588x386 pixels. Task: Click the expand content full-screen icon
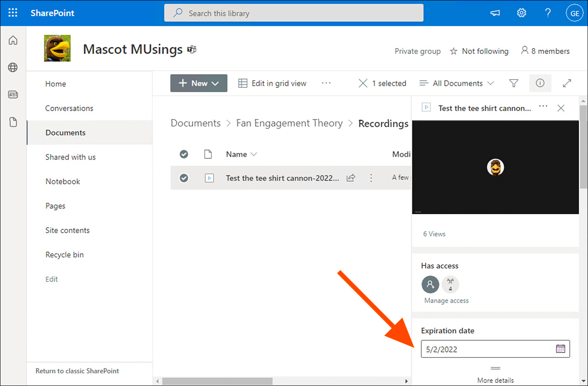point(567,83)
